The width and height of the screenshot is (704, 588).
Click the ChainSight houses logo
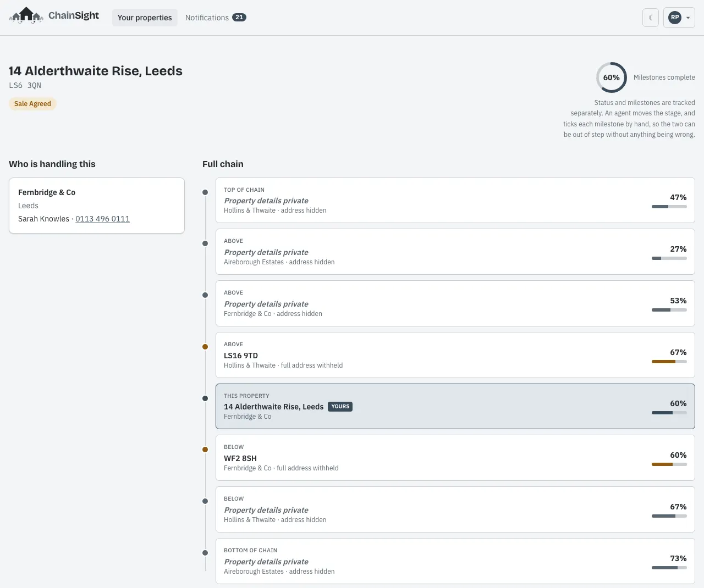(26, 15)
